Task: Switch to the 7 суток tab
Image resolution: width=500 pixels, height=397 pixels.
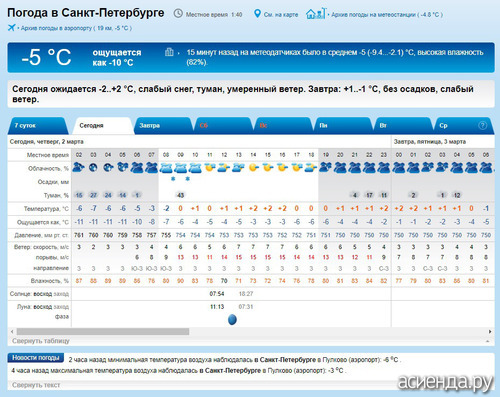Action: (38, 126)
